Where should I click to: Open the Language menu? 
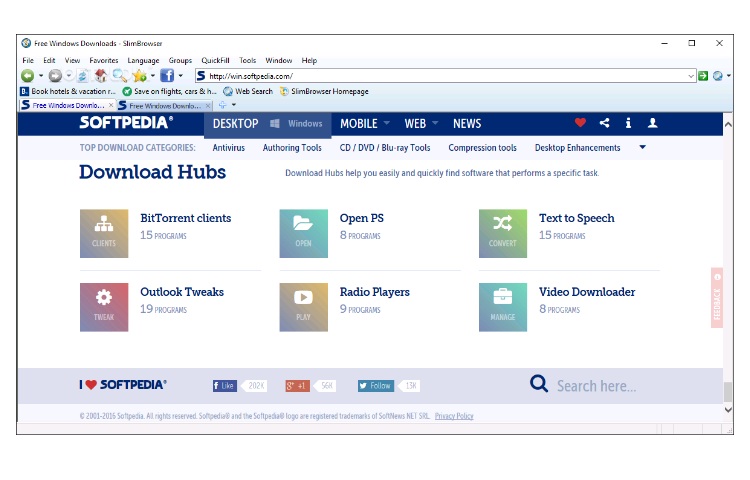(143, 61)
